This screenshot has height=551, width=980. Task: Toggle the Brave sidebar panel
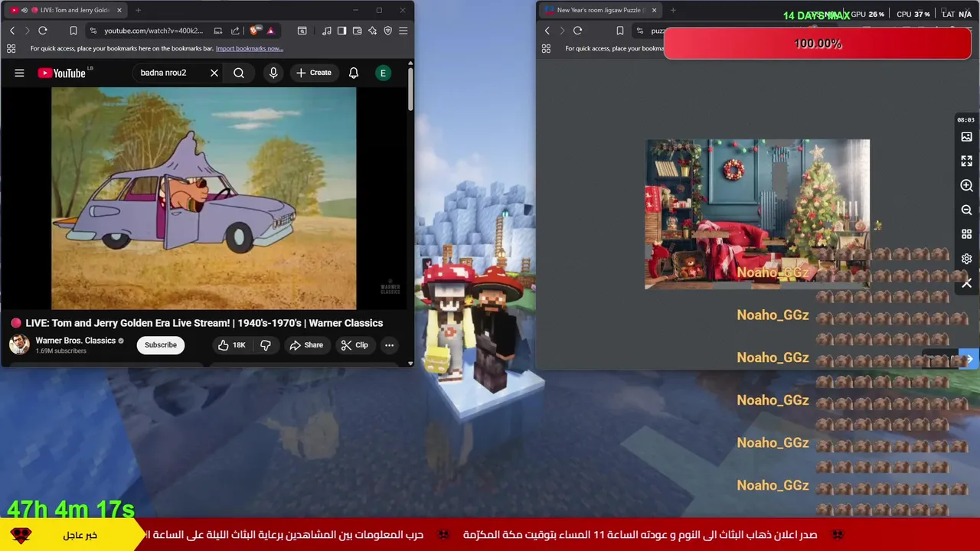click(x=341, y=31)
